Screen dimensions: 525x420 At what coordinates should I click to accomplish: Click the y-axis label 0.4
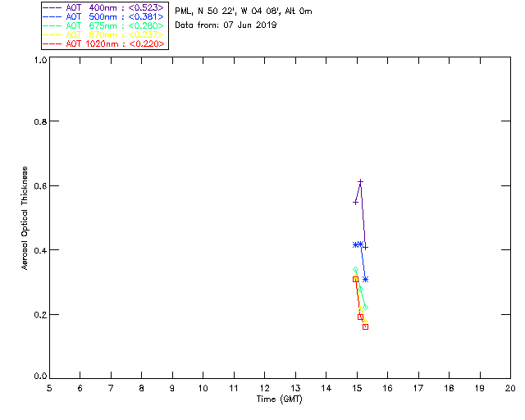click(40, 250)
